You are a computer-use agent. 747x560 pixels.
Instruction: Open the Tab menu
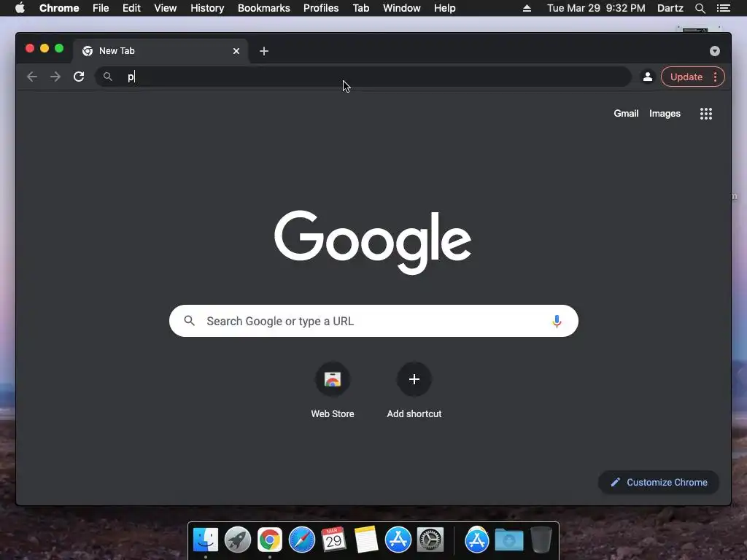361,8
